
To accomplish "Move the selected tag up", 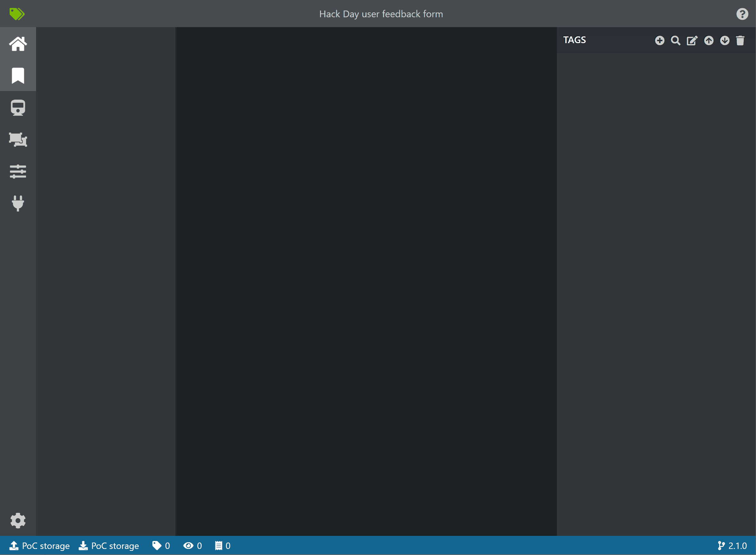I will click(708, 40).
